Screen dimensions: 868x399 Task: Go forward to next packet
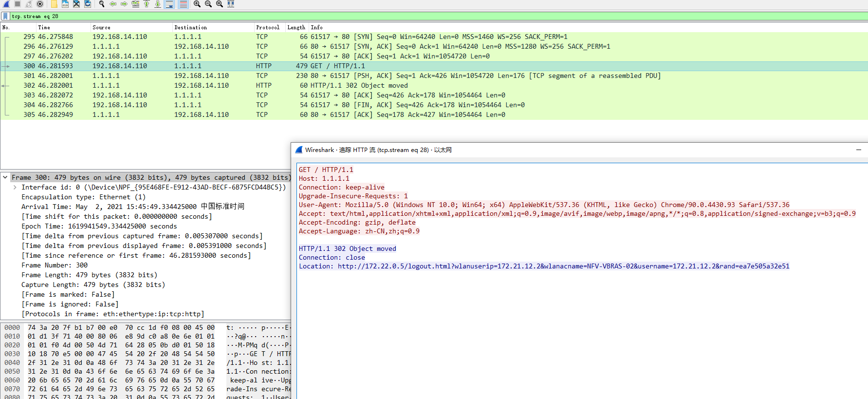coord(124,4)
